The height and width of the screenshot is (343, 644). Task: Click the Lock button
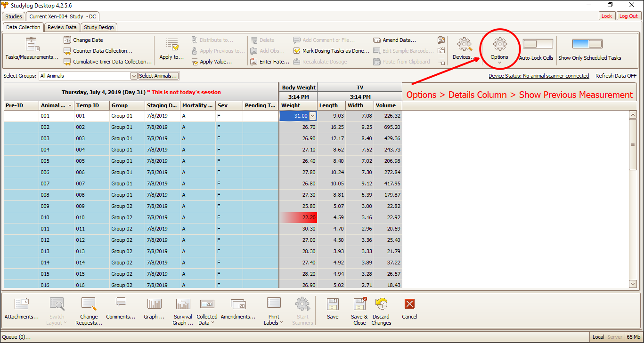(x=607, y=16)
